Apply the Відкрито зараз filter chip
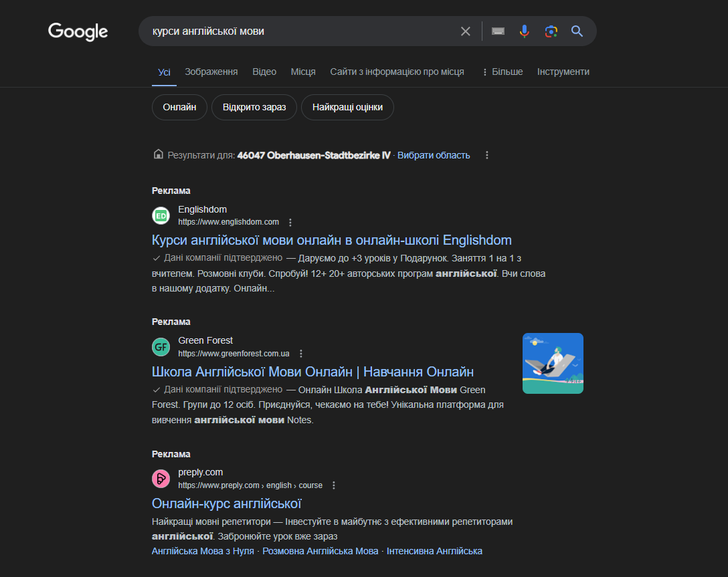This screenshot has height=577, width=728. pyautogui.click(x=254, y=107)
